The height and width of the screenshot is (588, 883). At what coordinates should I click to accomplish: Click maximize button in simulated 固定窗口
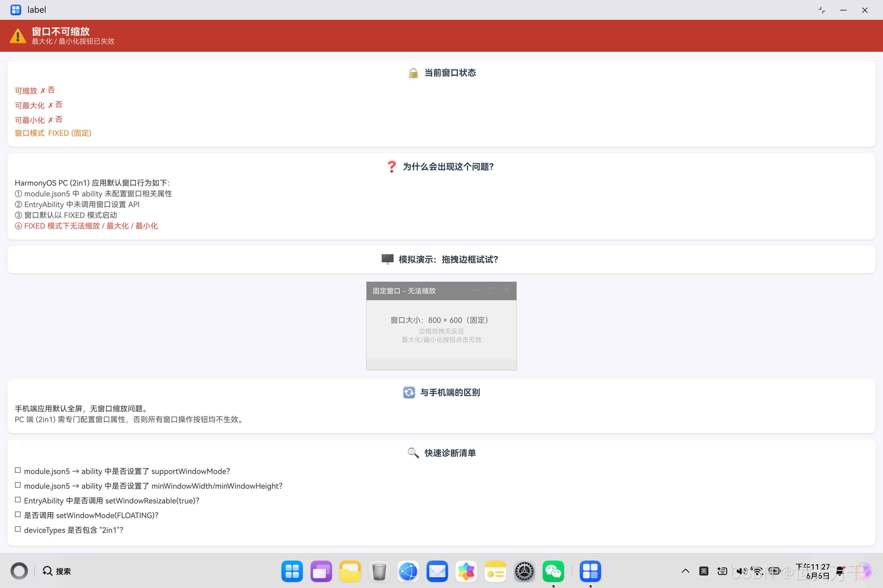pos(492,291)
